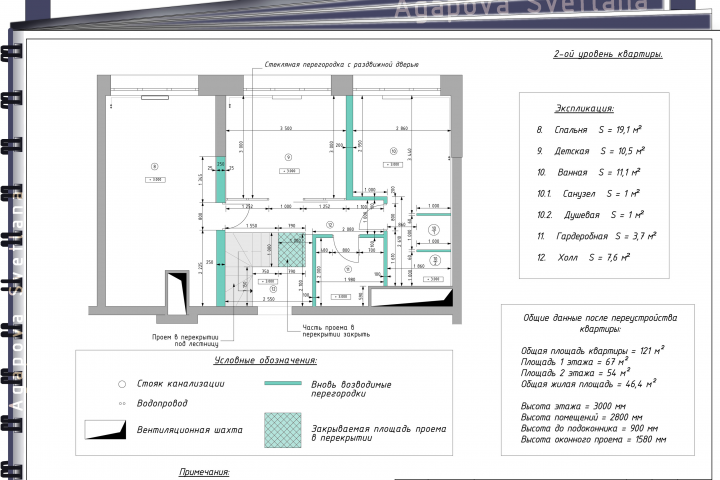
Task: Click the title '2-ой уровень квартиры.'
Action: point(608,54)
